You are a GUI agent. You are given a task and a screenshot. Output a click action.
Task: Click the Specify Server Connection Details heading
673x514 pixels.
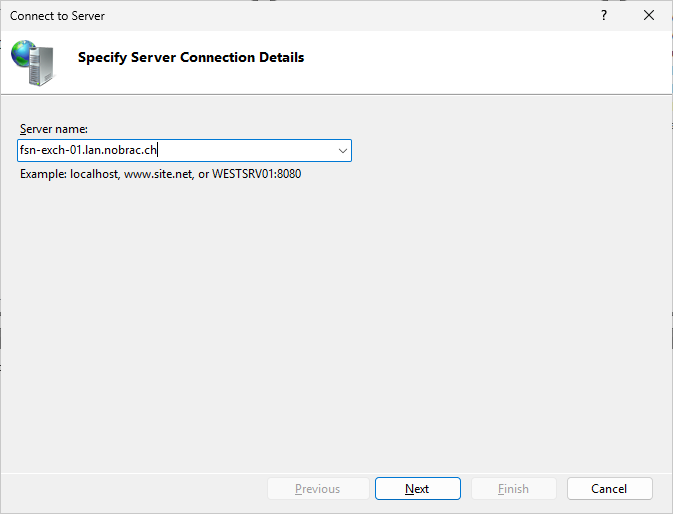pyautogui.click(x=191, y=57)
